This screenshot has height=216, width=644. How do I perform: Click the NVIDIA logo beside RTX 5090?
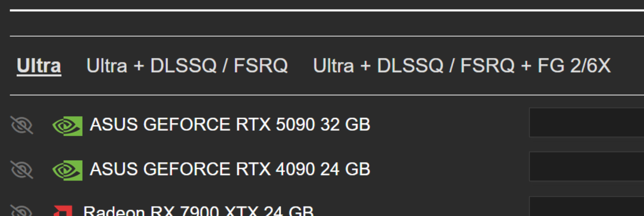click(67, 126)
